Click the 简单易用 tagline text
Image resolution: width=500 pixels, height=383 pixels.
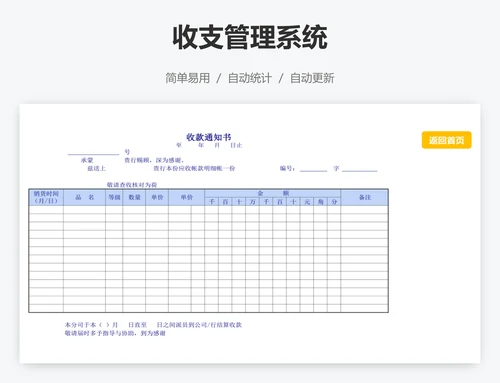(188, 78)
